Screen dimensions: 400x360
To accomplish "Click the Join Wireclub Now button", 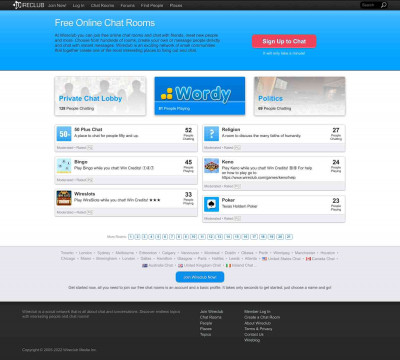I will click(x=200, y=277).
